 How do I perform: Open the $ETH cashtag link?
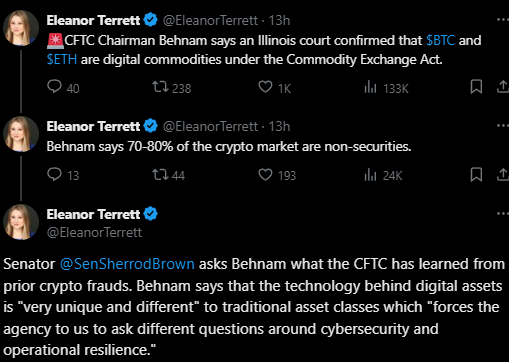tap(62, 60)
